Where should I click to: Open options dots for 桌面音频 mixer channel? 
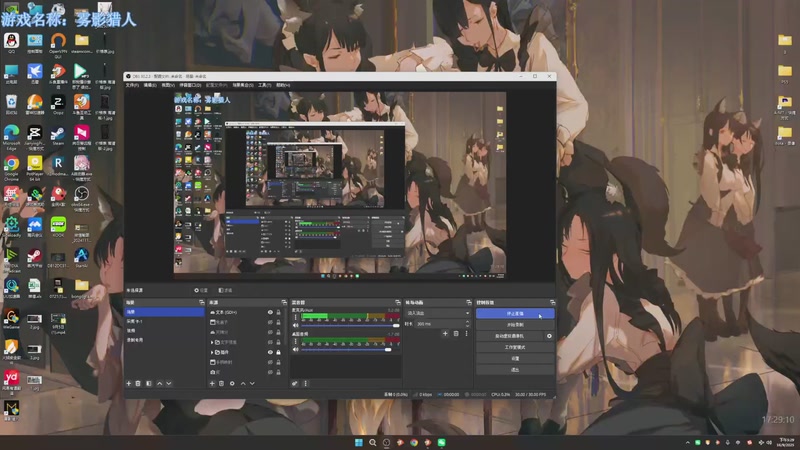[x=295, y=341]
